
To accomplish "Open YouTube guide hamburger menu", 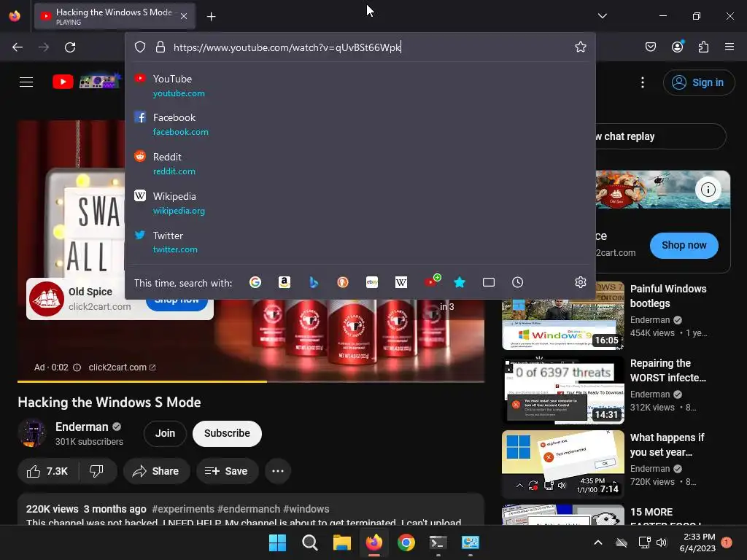I will (26, 82).
